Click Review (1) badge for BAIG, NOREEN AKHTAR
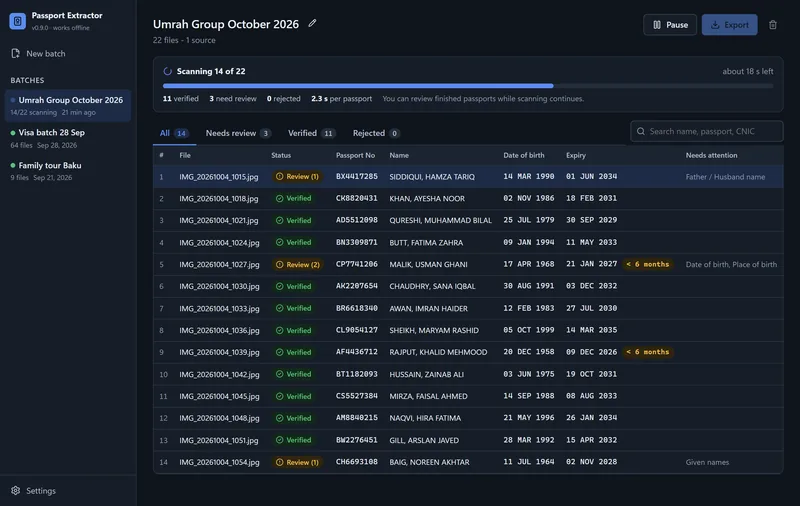 [297, 462]
